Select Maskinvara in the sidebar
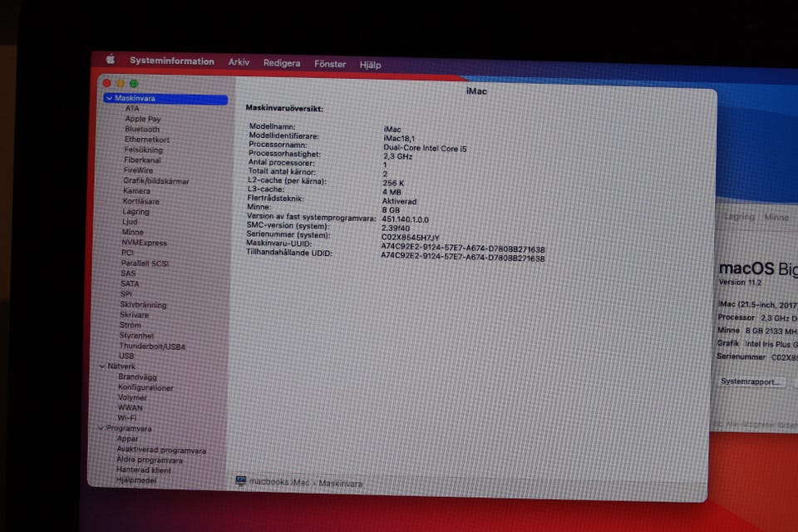Screen dimensions: 798x532 (165, 98)
